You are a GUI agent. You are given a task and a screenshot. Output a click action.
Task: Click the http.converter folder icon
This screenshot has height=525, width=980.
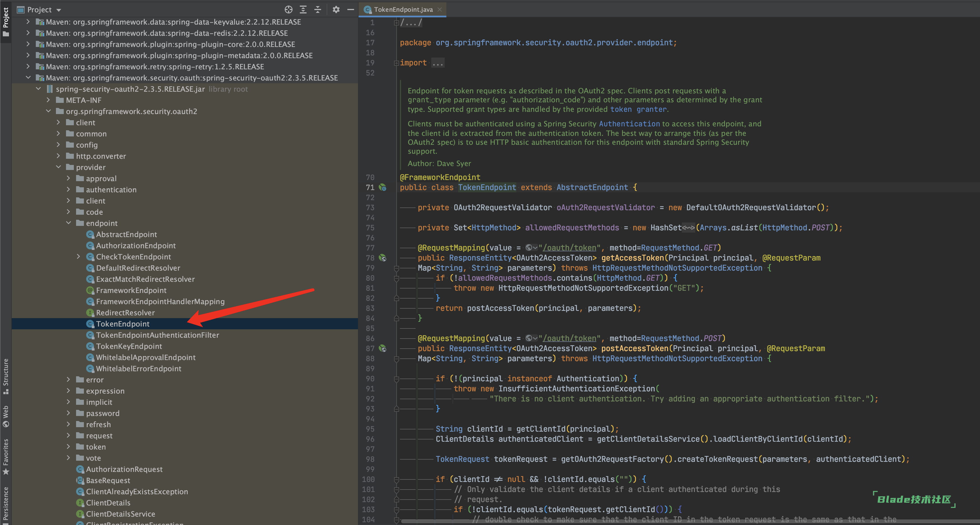[x=70, y=156]
